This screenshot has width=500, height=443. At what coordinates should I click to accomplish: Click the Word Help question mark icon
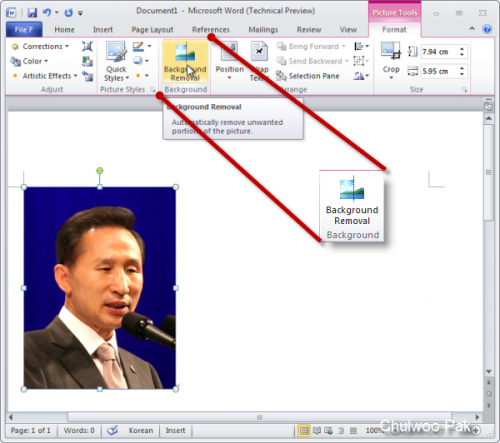coord(487,29)
